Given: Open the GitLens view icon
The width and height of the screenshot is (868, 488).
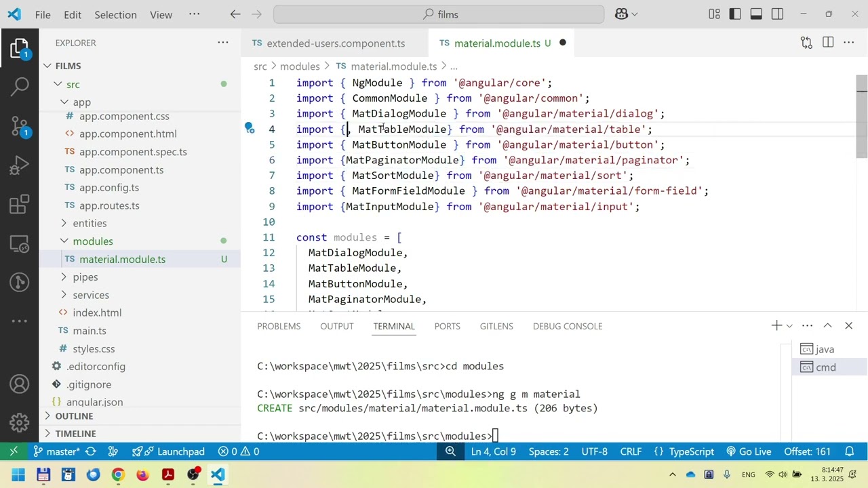Looking at the screenshot, I should (x=19, y=282).
